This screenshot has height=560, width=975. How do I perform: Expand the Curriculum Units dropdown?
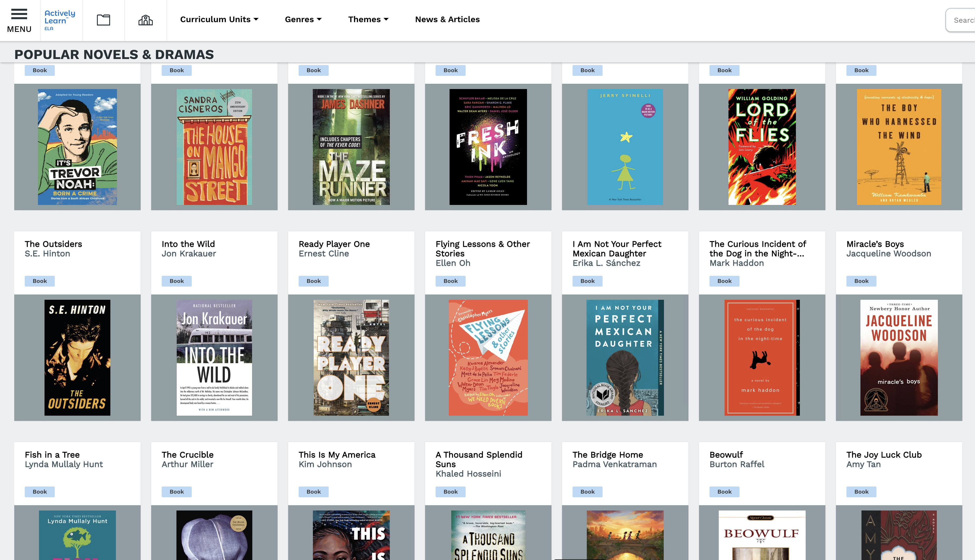click(219, 19)
